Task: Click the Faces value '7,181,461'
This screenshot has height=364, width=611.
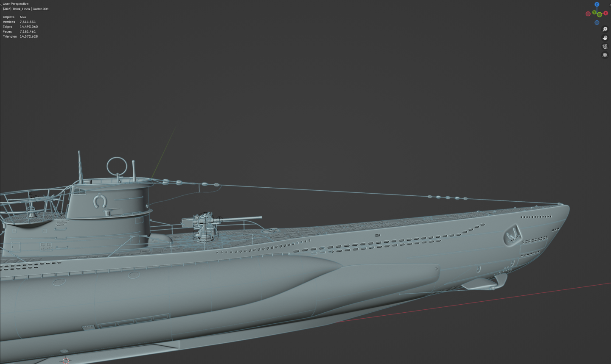Action: [28, 31]
